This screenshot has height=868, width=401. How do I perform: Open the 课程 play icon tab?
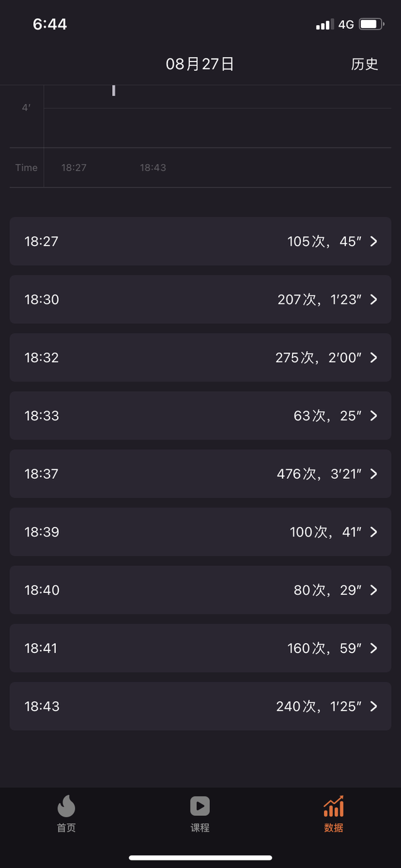[x=200, y=807]
